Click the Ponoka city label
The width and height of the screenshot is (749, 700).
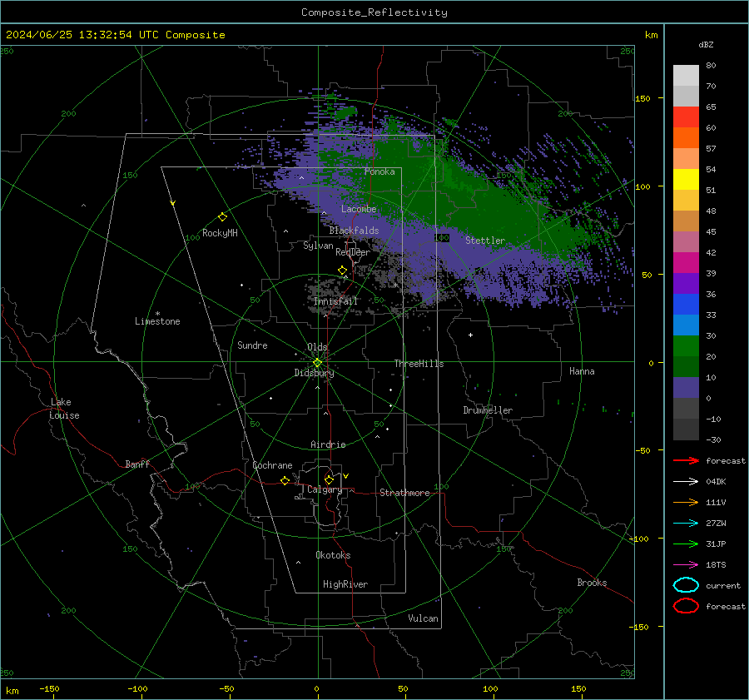(x=379, y=171)
